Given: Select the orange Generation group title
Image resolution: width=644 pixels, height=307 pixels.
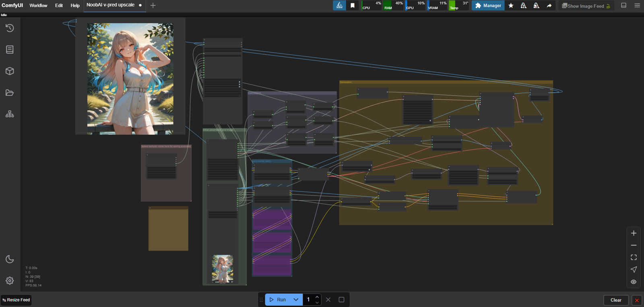Looking at the screenshot, I should 346,82.
